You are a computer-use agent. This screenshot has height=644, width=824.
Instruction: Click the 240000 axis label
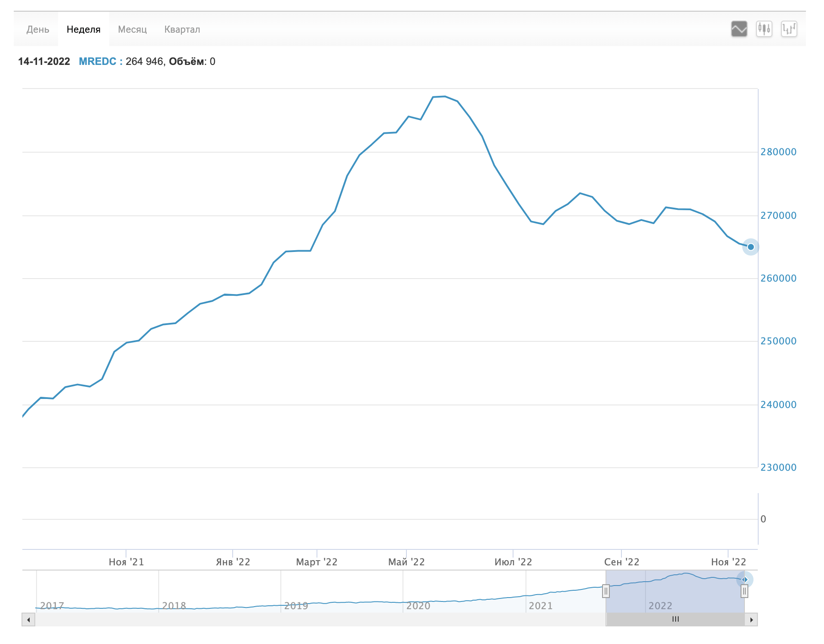coord(778,405)
